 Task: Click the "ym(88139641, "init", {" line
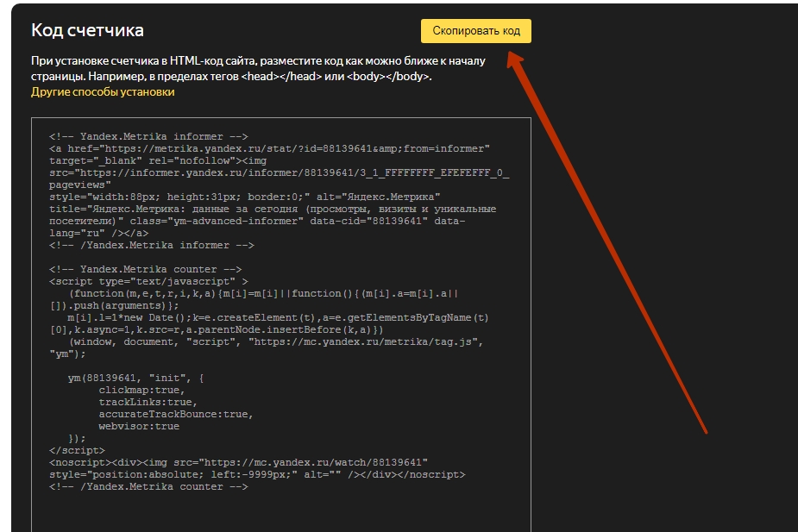coord(136,378)
